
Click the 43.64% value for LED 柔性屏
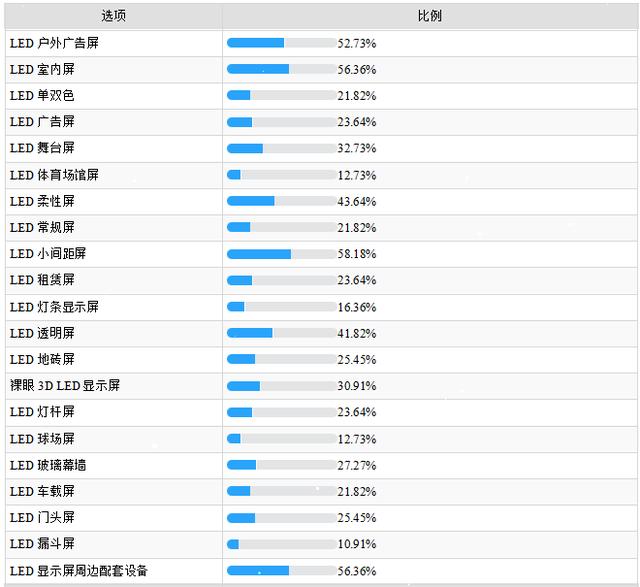point(357,201)
